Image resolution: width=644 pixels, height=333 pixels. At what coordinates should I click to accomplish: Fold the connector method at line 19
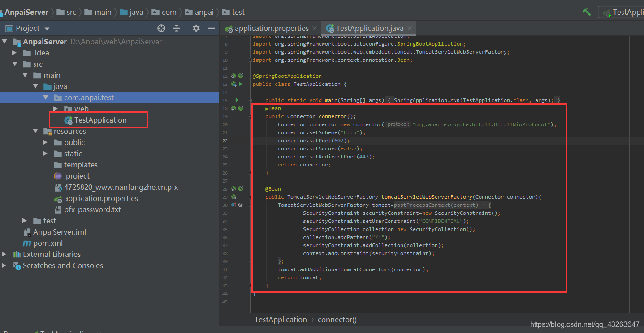point(250,116)
